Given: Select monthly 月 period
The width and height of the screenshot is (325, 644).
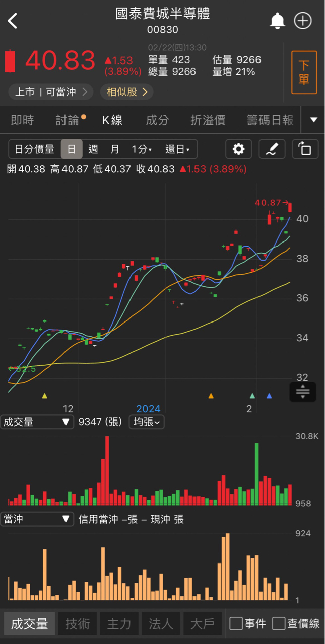Looking at the screenshot, I should (x=115, y=149).
